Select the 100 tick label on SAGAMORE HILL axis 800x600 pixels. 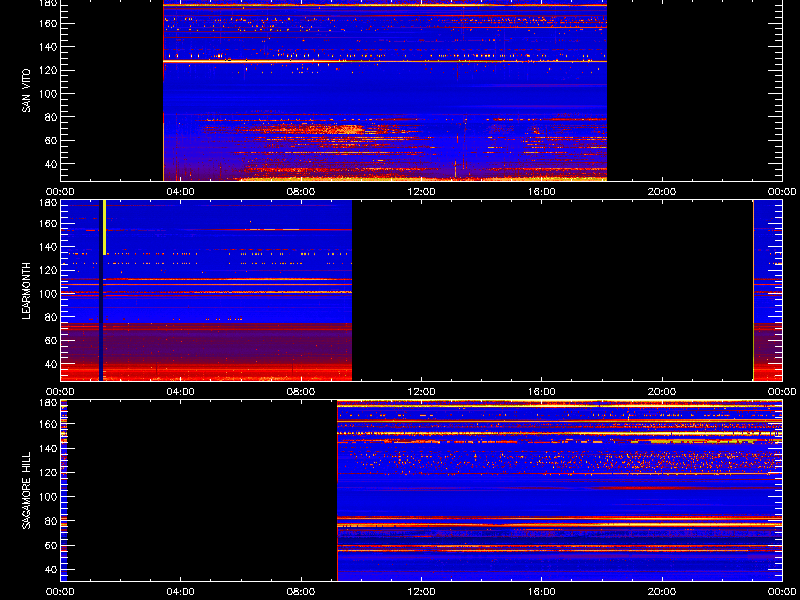(x=49, y=496)
